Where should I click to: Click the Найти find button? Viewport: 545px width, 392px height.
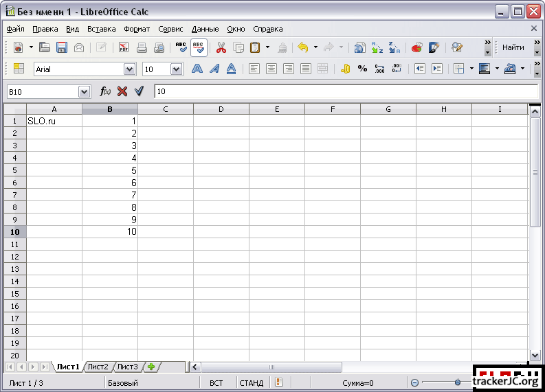point(513,47)
